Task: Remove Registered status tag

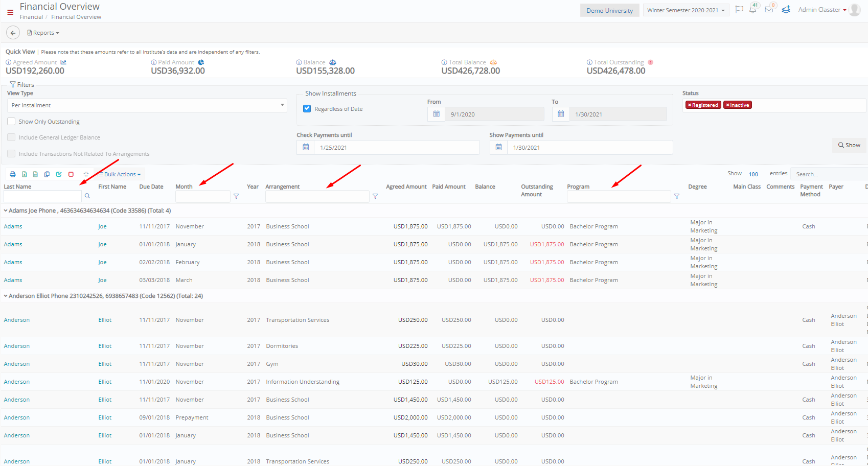Action: [x=689, y=105]
